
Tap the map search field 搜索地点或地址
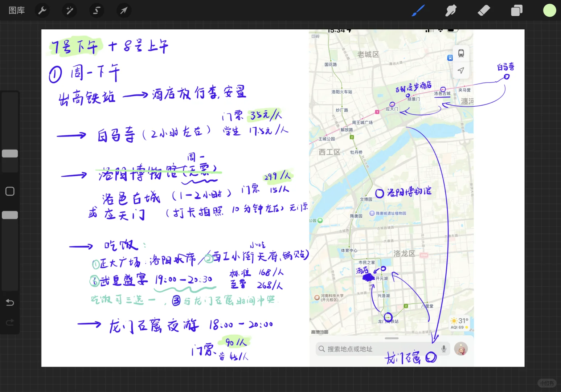point(377,348)
